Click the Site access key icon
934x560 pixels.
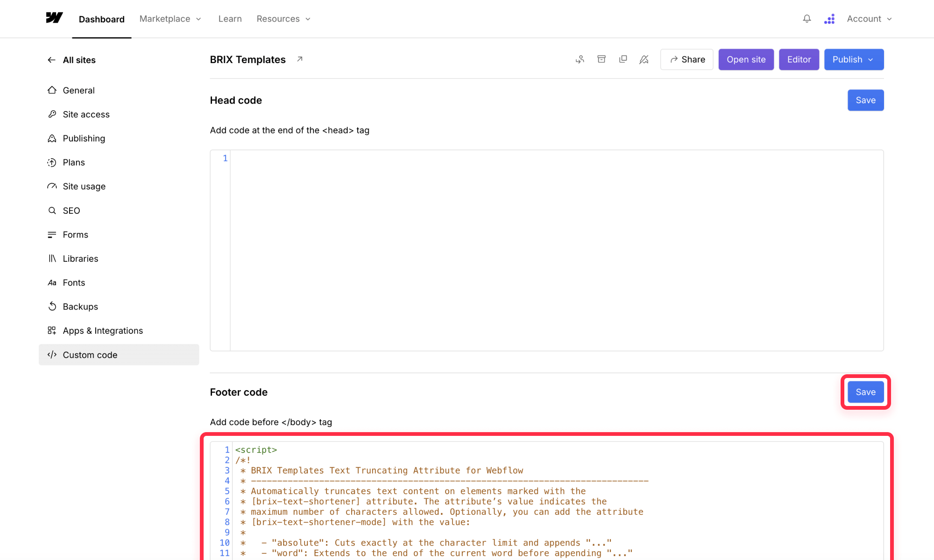click(52, 114)
